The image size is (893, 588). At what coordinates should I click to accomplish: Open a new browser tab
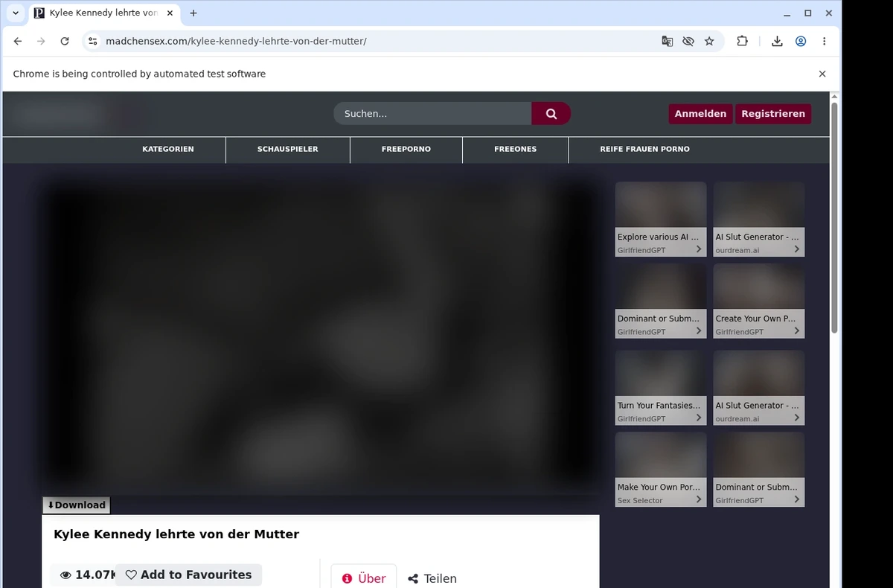193,13
